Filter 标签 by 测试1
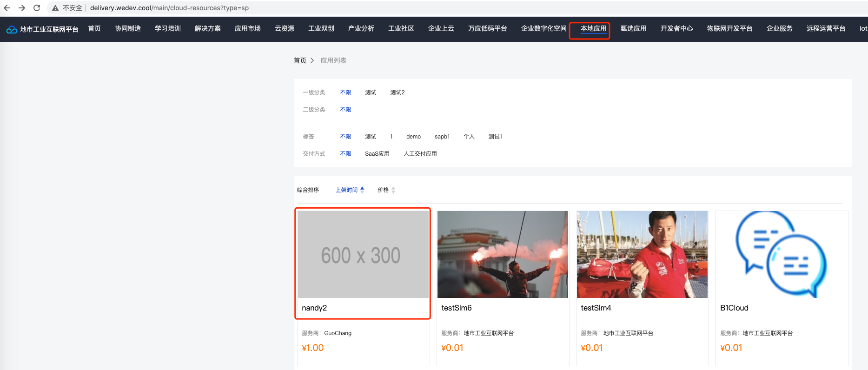Image resolution: width=868 pixels, height=370 pixels. click(x=496, y=137)
